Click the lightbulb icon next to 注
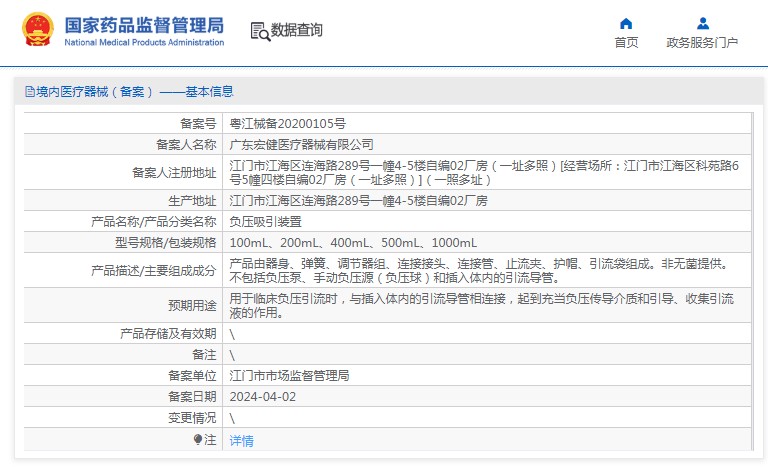The height and width of the screenshot is (467, 768). [x=197, y=439]
